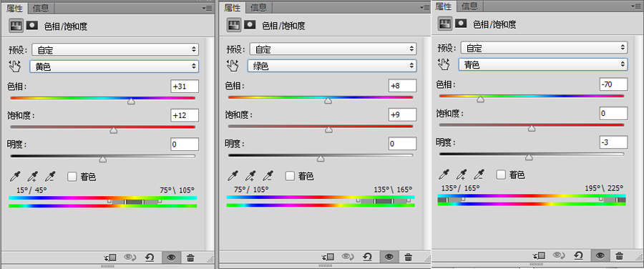This screenshot has height=269, width=644.
Task: Activate on-image hand tool in 黄色 panel
Action: coord(15,66)
